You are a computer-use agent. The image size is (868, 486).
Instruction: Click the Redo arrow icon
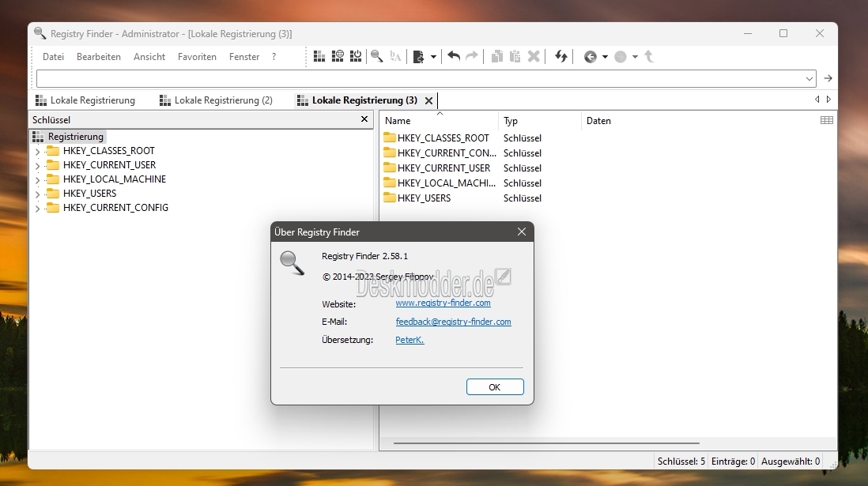[x=472, y=56]
